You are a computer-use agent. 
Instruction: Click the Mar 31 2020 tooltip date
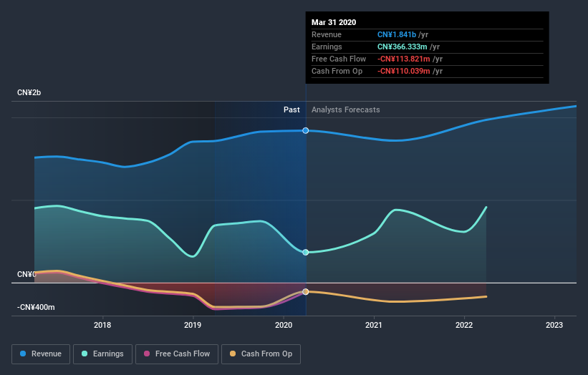click(x=334, y=22)
